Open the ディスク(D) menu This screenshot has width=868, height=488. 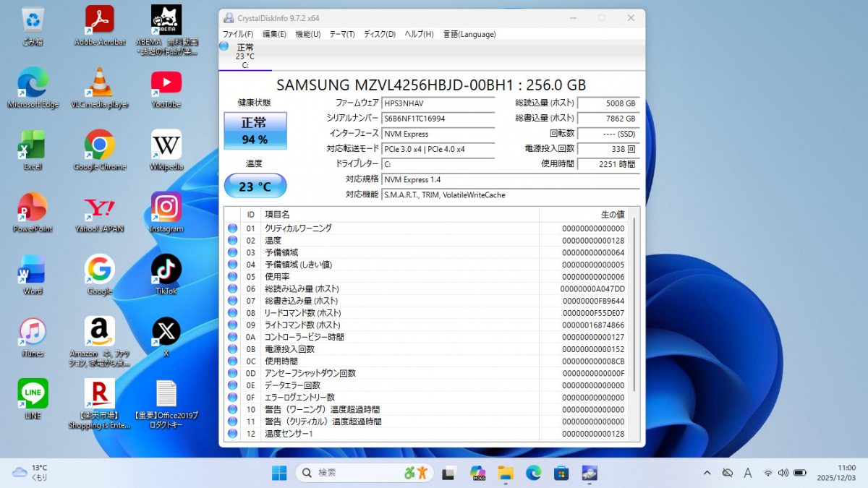(x=379, y=34)
